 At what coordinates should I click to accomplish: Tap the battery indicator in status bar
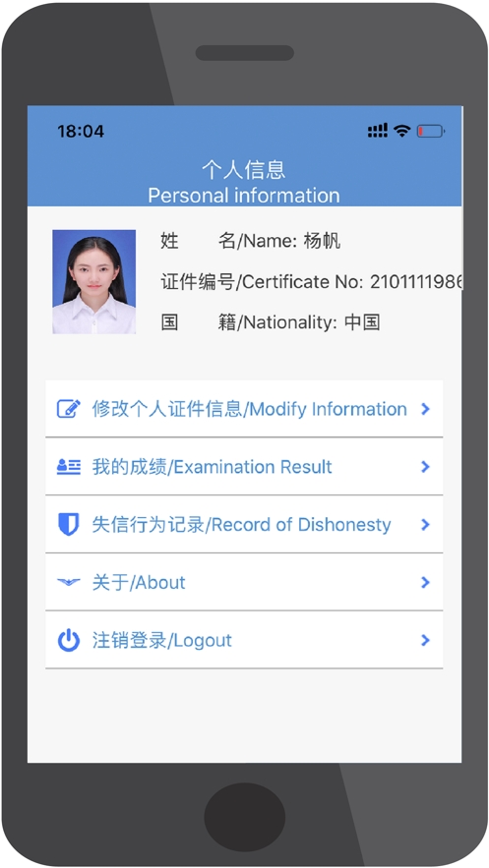[431, 131]
